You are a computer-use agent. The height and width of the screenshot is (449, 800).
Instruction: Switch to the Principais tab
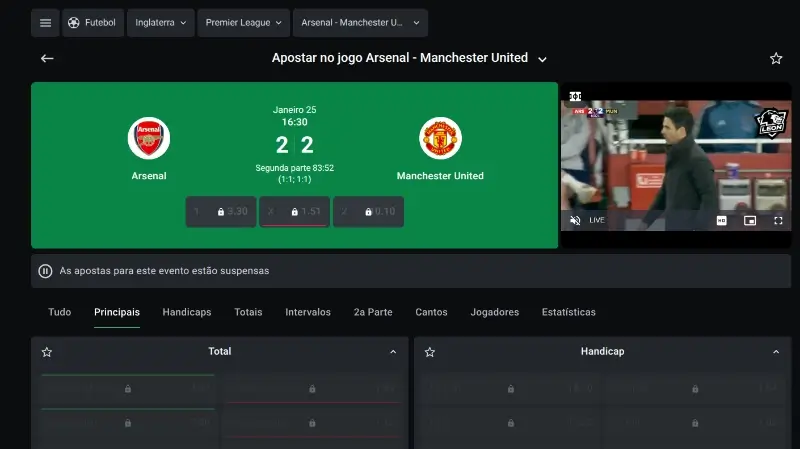tap(117, 312)
